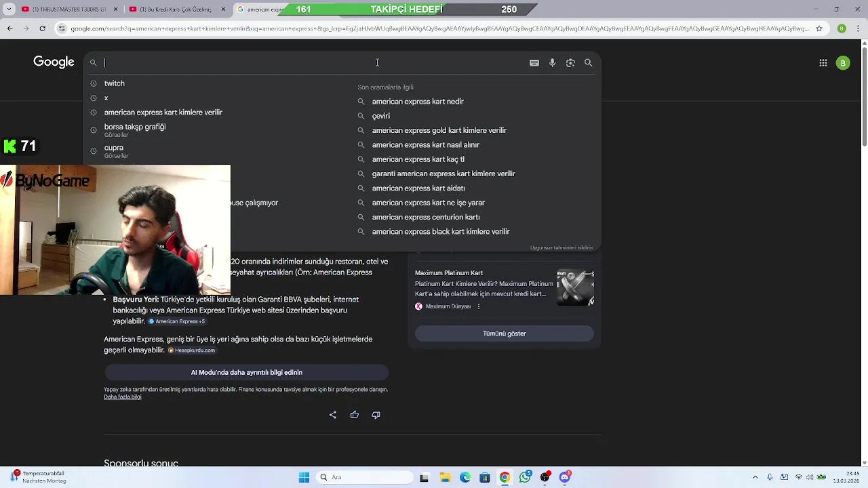Click 'Uygunsuz tahminleri bildirin' link
Viewport: 868px width, 488px height.
[x=561, y=248]
